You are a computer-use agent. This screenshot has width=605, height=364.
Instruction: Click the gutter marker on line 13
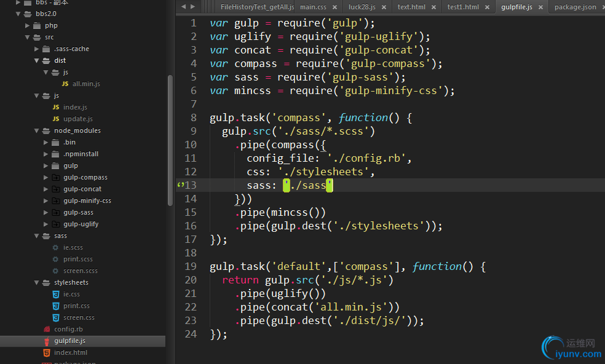point(180,185)
